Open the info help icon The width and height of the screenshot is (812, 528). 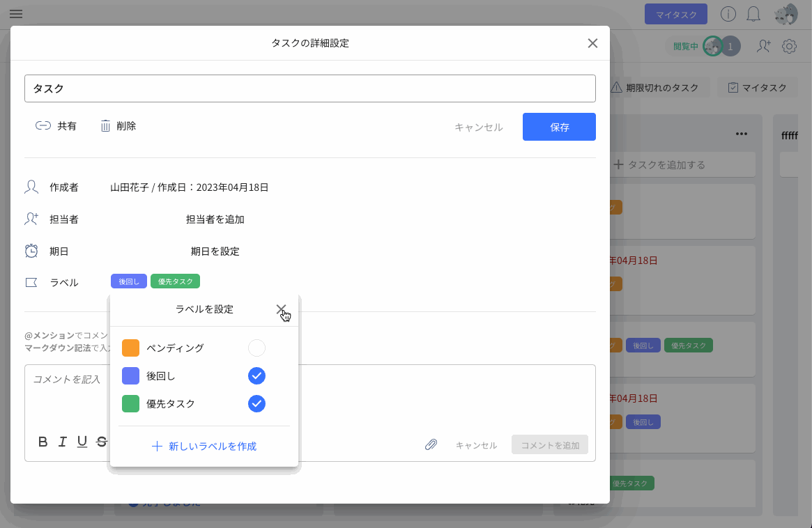728,14
